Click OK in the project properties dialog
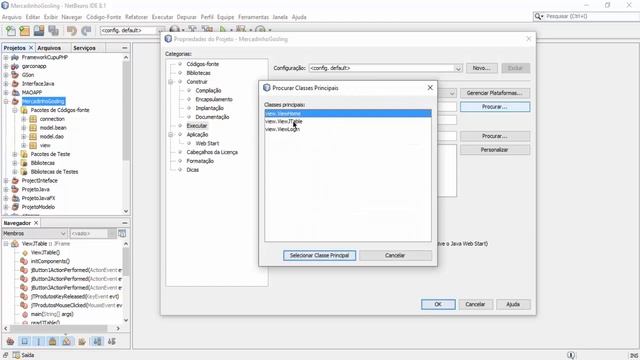Screen dimensions: 640x360 [438, 304]
